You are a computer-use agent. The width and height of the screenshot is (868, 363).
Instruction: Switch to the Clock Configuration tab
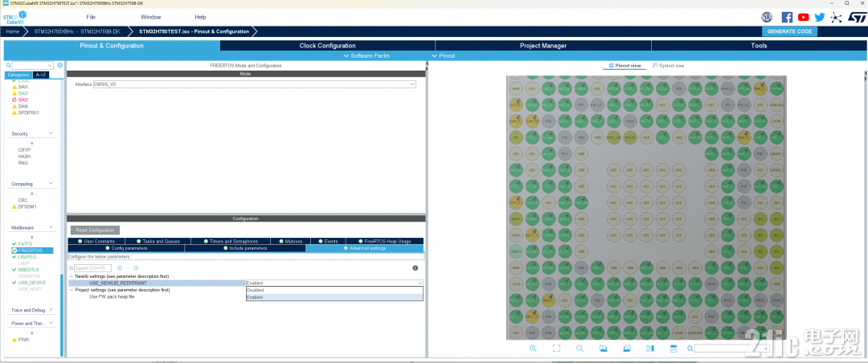click(x=327, y=45)
